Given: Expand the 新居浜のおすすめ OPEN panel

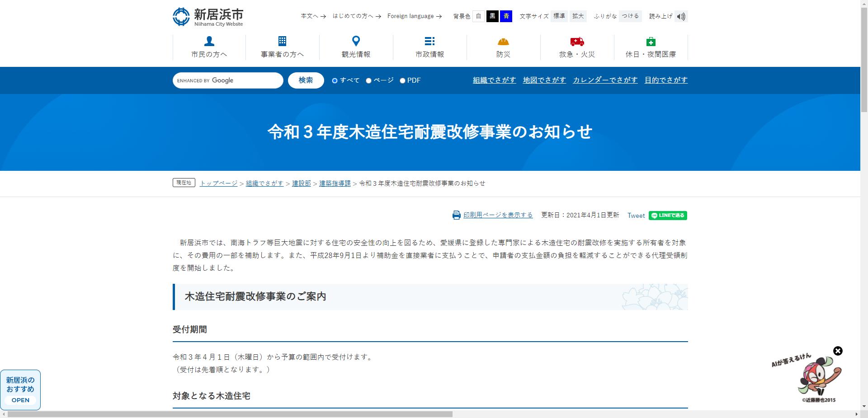Looking at the screenshot, I should point(20,400).
